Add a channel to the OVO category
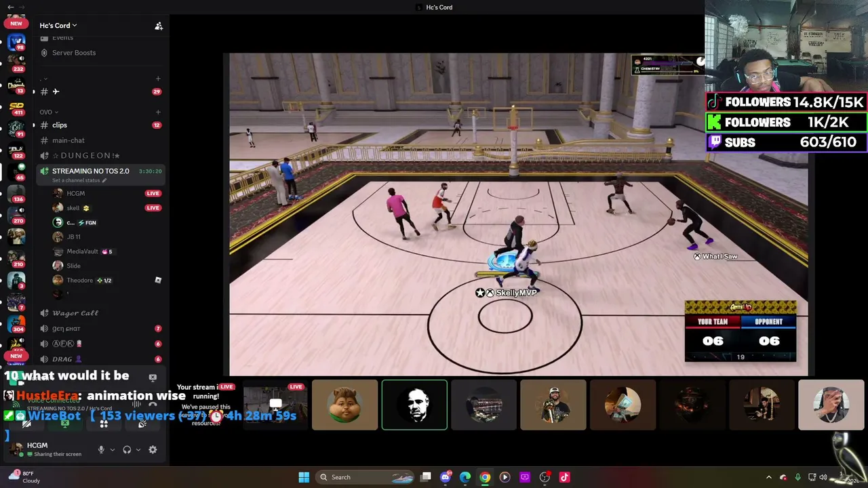This screenshot has height=488, width=868. tap(158, 112)
